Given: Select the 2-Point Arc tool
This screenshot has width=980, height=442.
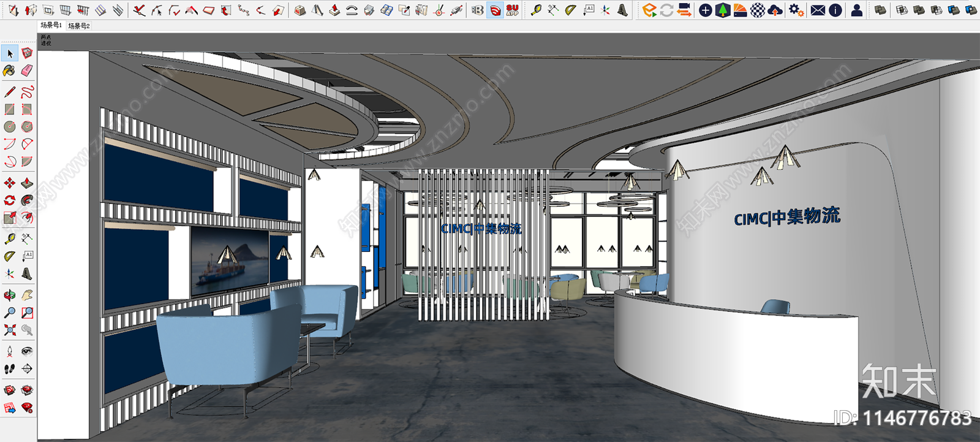Looking at the screenshot, I should 27,144.
